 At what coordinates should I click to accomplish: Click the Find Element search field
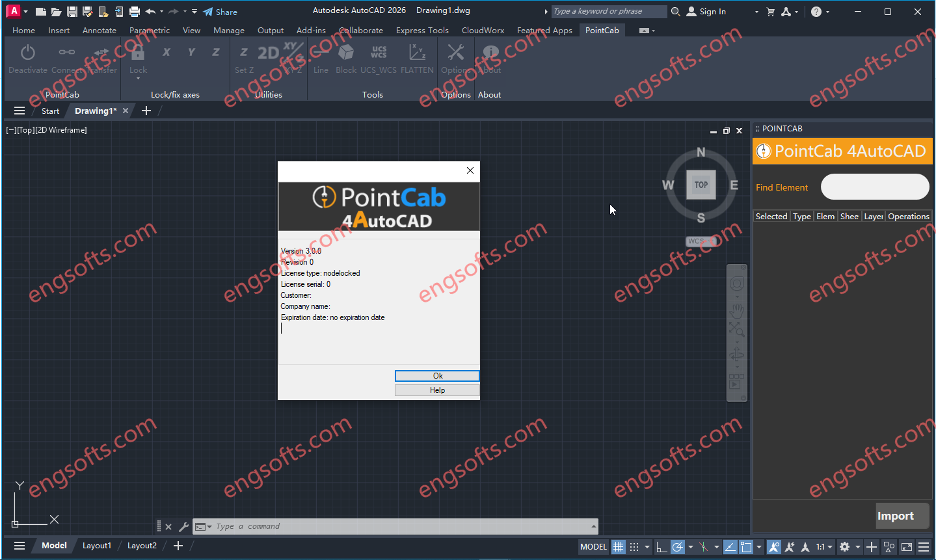click(875, 187)
